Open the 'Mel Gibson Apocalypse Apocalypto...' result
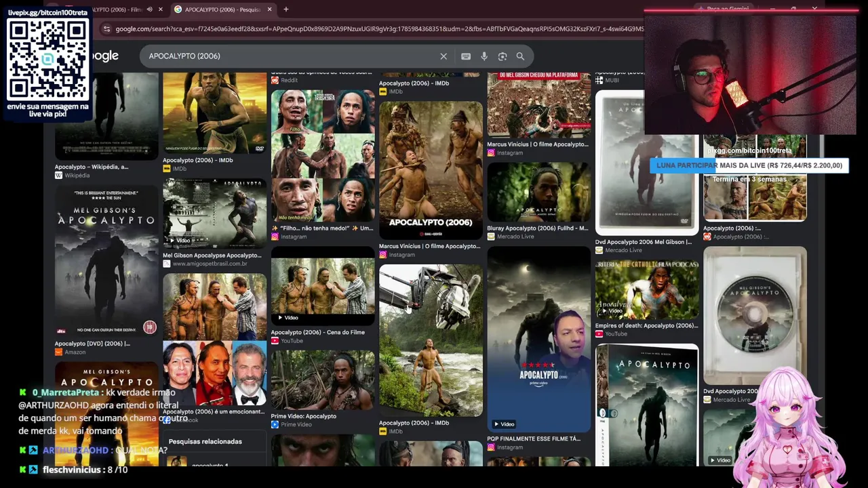 [x=212, y=256]
